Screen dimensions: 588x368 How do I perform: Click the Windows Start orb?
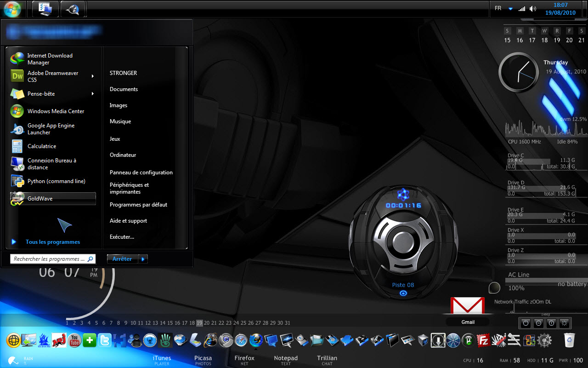12,8
